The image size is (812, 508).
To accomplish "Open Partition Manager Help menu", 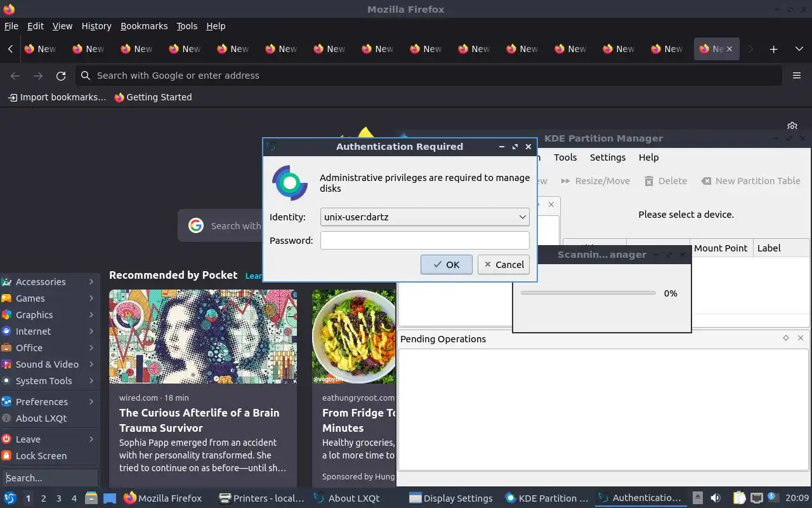I will point(648,157).
